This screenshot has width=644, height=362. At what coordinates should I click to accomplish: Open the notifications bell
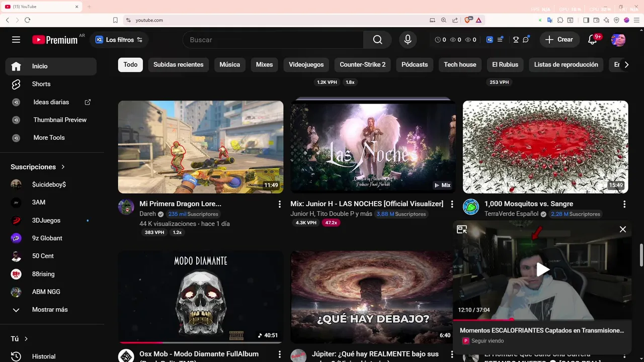pos(593,40)
